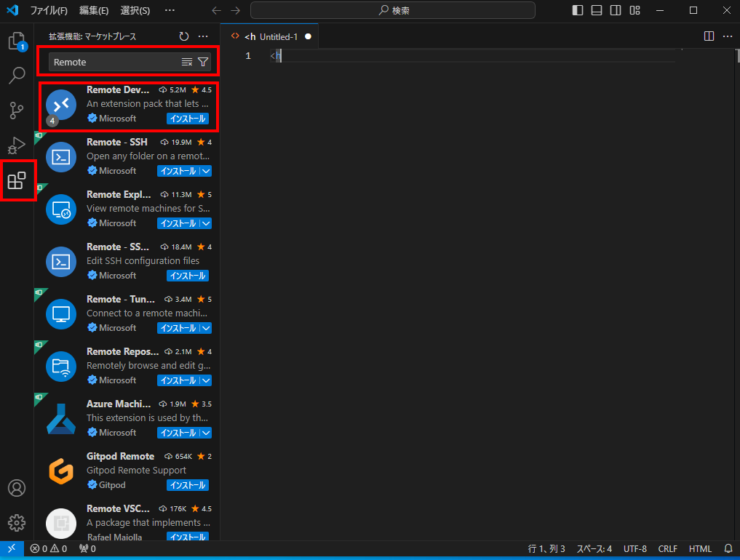Toggle the primary side bar layout
The height and width of the screenshot is (560, 740).
coord(578,10)
